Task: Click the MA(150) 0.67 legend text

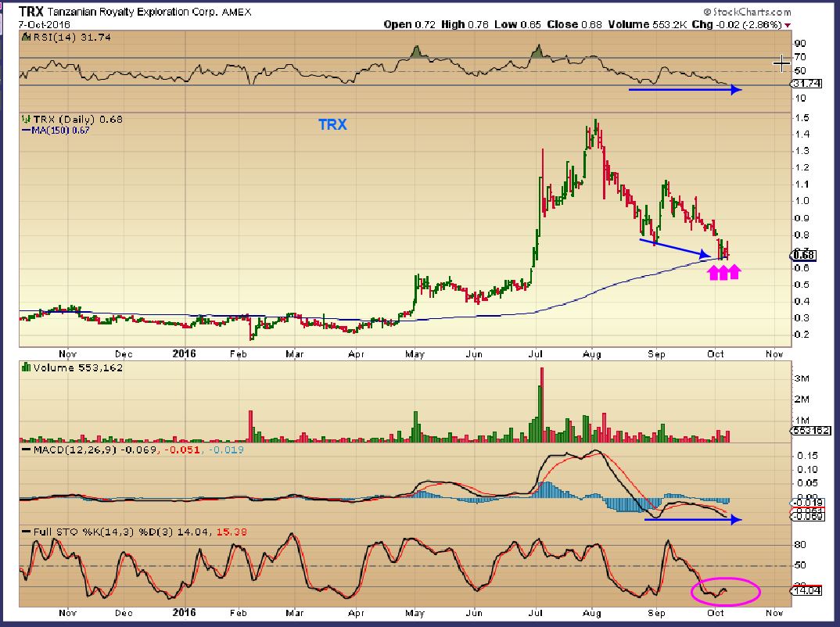Action: pyautogui.click(x=60, y=130)
